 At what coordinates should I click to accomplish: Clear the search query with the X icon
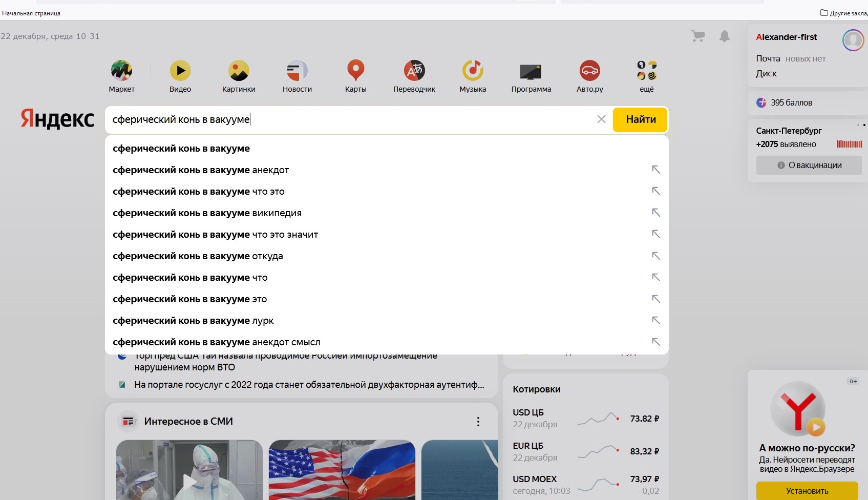pyautogui.click(x=601, y=119)
